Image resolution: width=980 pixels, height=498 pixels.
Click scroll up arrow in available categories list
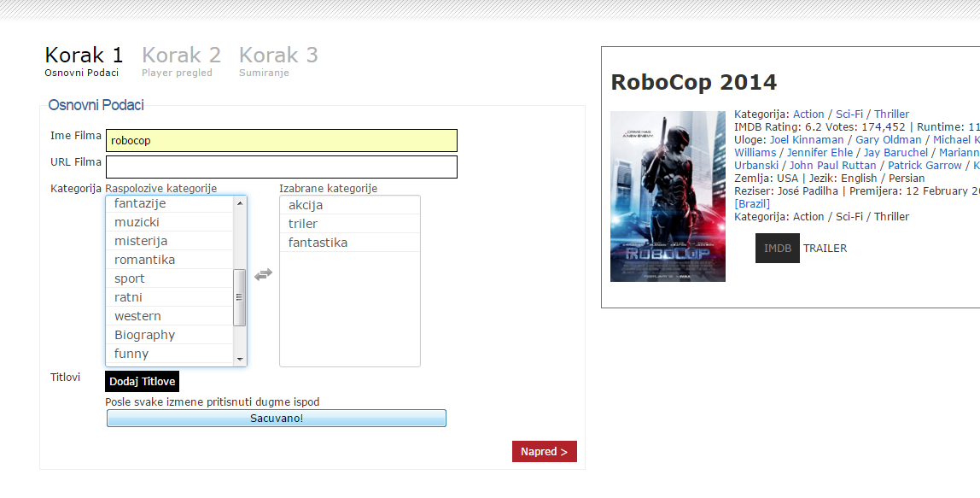[x=239, y=203]
